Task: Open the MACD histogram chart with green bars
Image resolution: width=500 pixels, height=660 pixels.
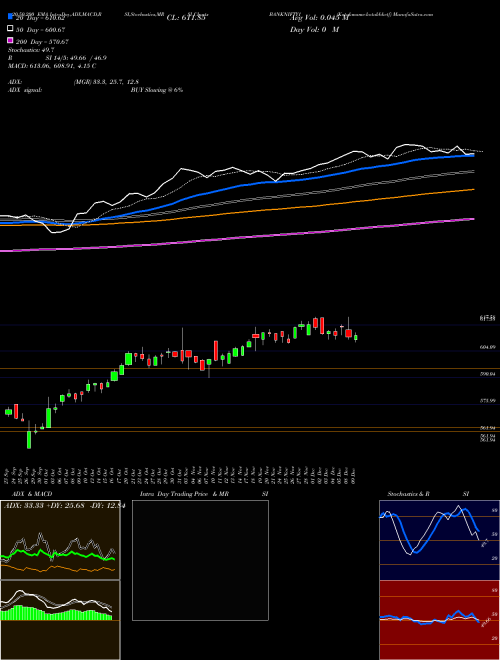Action: pos(60,620)
